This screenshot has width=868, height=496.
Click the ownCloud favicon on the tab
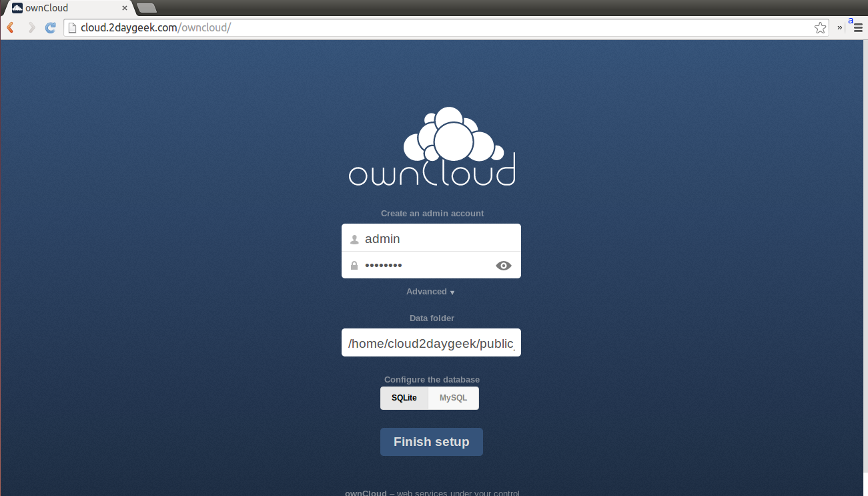click(17, 8)
